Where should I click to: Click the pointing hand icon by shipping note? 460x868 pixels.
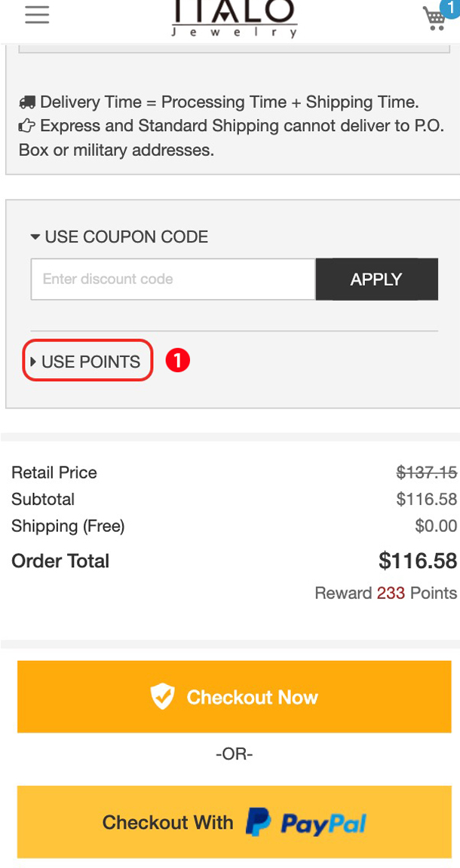pos(27,127)
